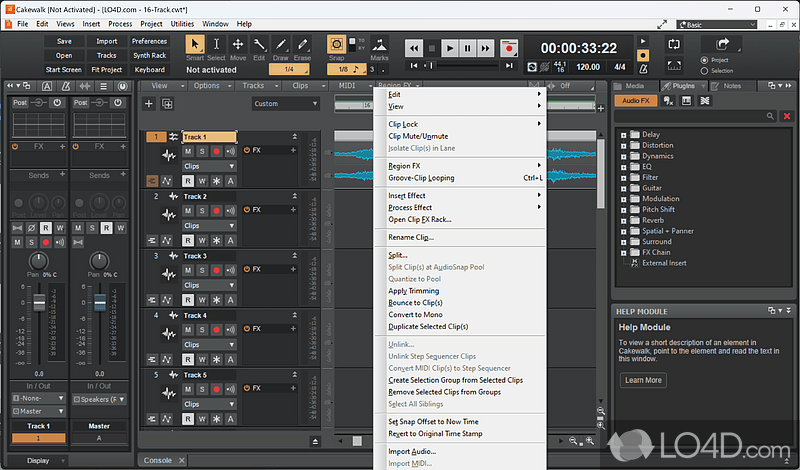The width and height of the screenshot is (800, 470).
Task: Select the Selection radio button
Action: (704, 71)
